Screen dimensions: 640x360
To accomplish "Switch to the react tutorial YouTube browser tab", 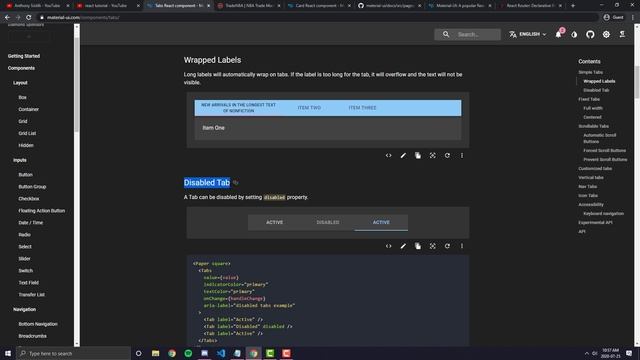I will 108,6.
